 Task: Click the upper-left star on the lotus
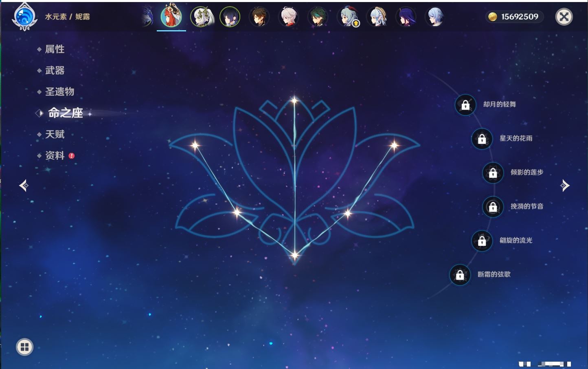pos(195,145)
